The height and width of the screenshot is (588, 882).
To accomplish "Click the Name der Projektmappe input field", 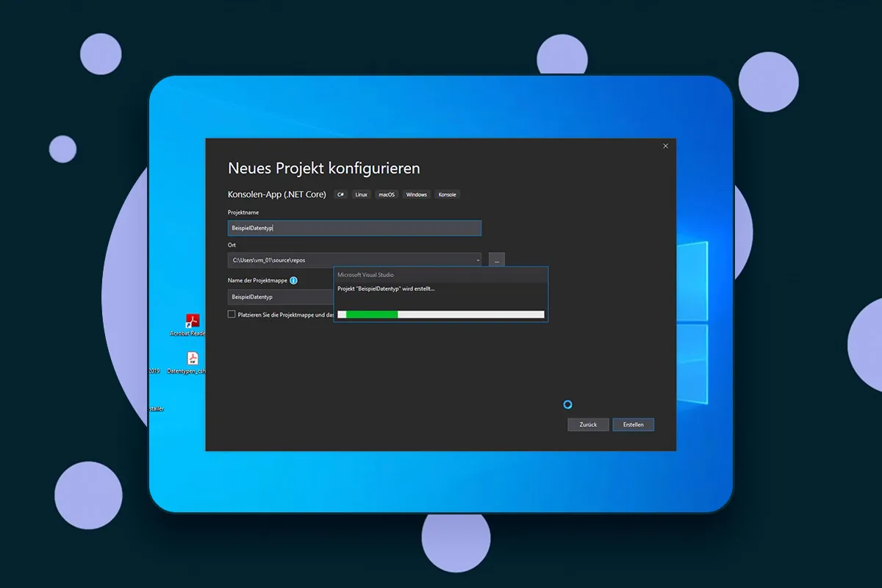I will 281,297.
